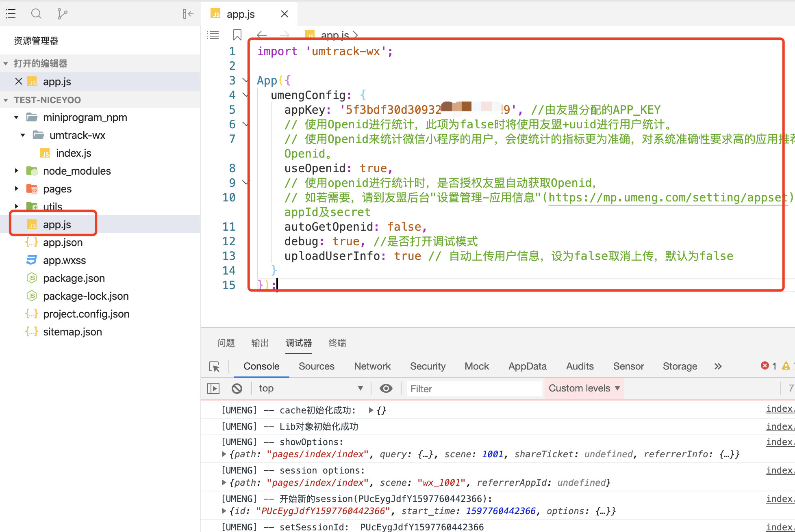Click app.js in the breadcrumb
This screenshot has height=532, width=795.
[x=335, y=35]
